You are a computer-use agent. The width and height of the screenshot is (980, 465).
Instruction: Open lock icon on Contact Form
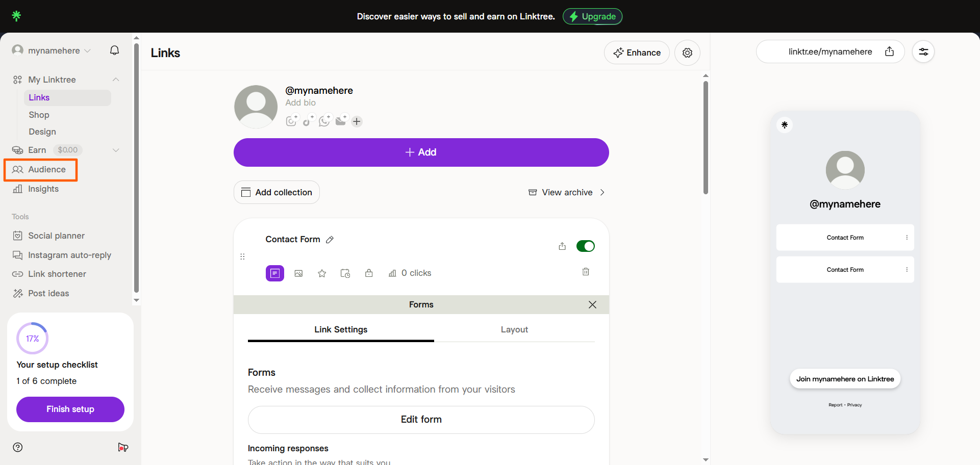pos(369,273)
